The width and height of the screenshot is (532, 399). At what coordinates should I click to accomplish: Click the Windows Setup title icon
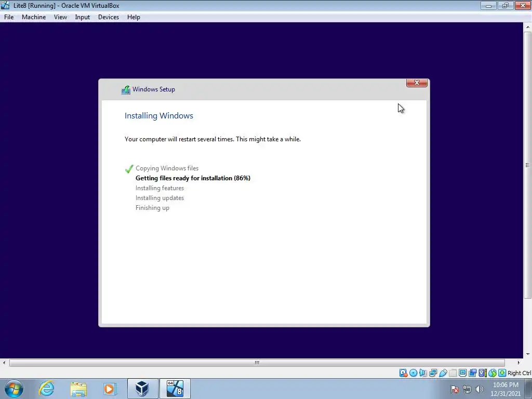click(126, 89)
